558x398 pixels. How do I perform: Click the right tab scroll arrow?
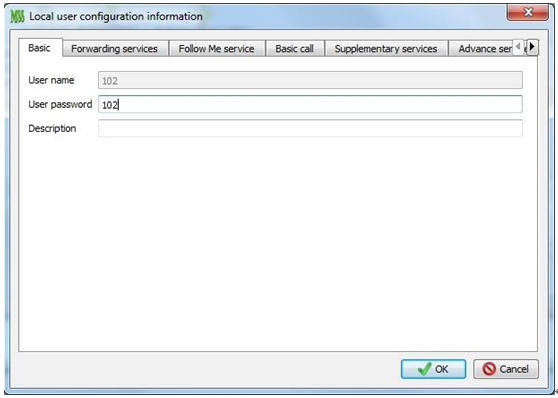532,47
